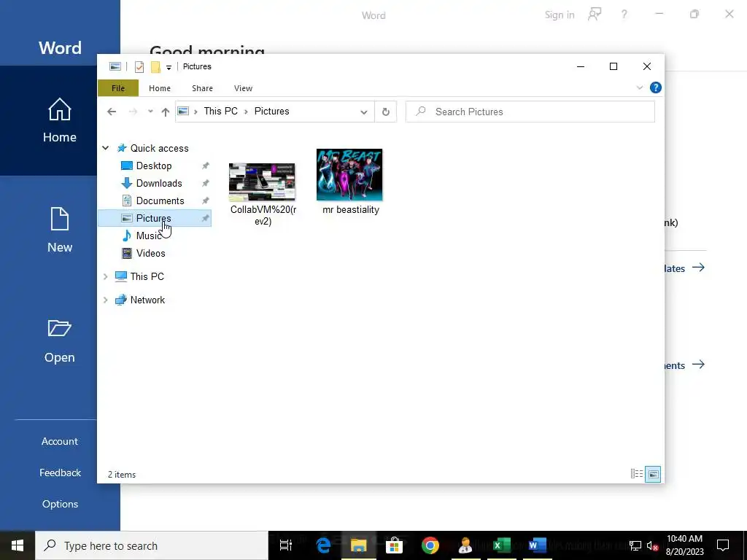
Task: Open Options in Word's sidebar
Action: (x=60, y=505)
